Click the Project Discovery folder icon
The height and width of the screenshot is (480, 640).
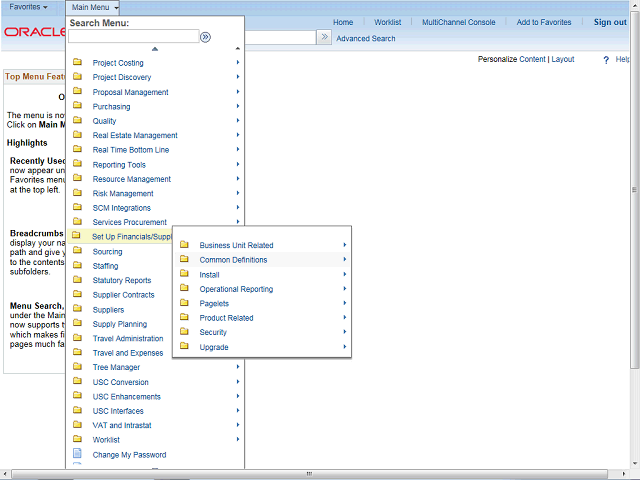(77, 76)
